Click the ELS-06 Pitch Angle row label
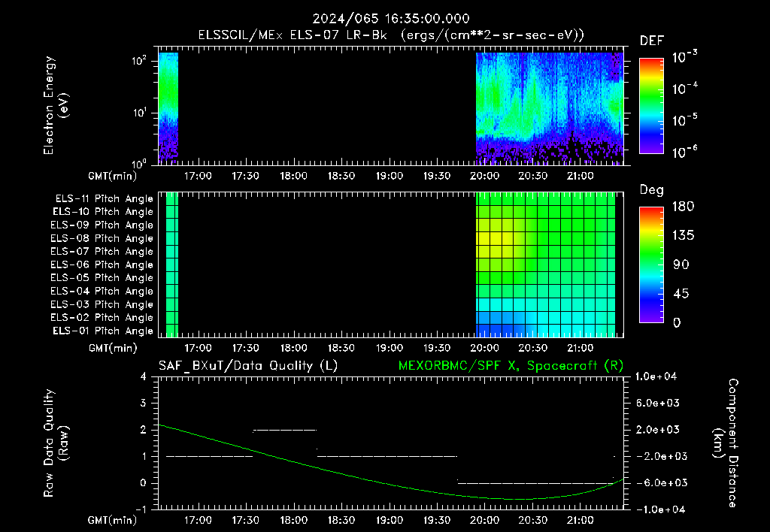 (102, 264)
